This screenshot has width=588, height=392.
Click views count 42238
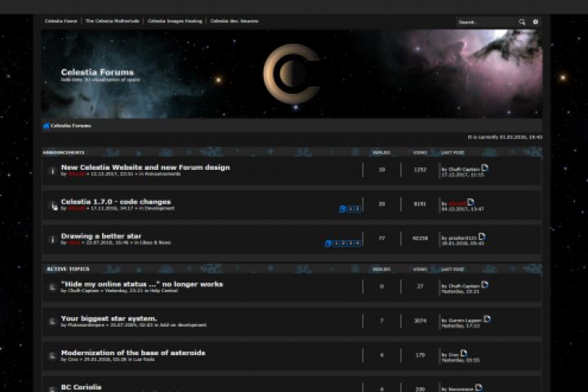420,238
